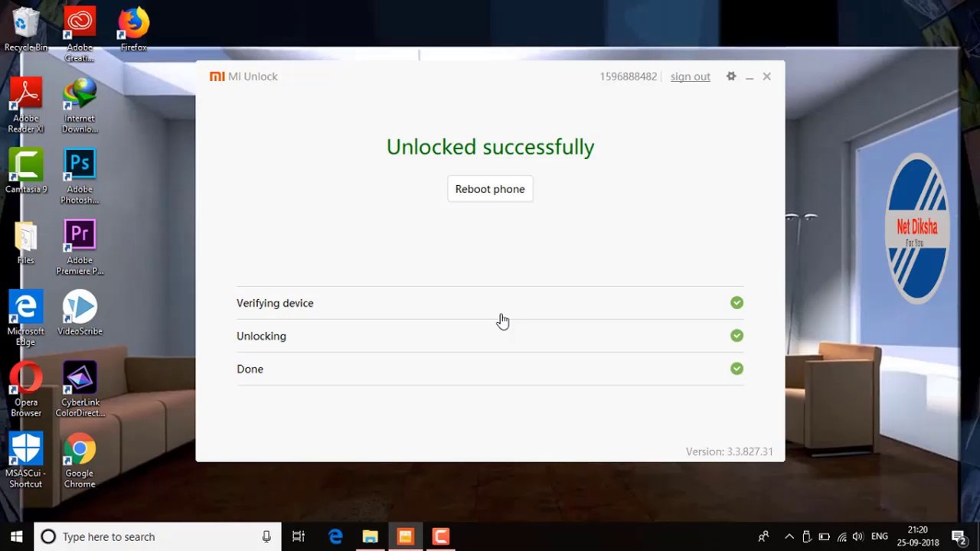
Task: Open Task View from the taskbar
Action: [x=299, y=536]
